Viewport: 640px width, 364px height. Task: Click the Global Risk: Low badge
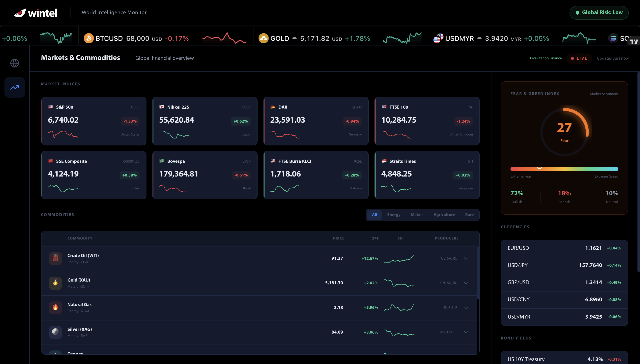[599, 12]
